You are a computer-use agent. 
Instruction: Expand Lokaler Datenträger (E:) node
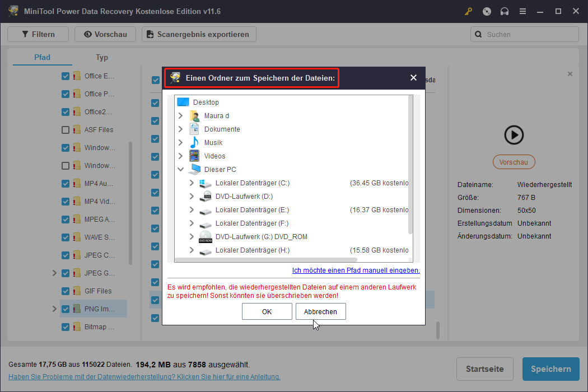pos(192,209)
